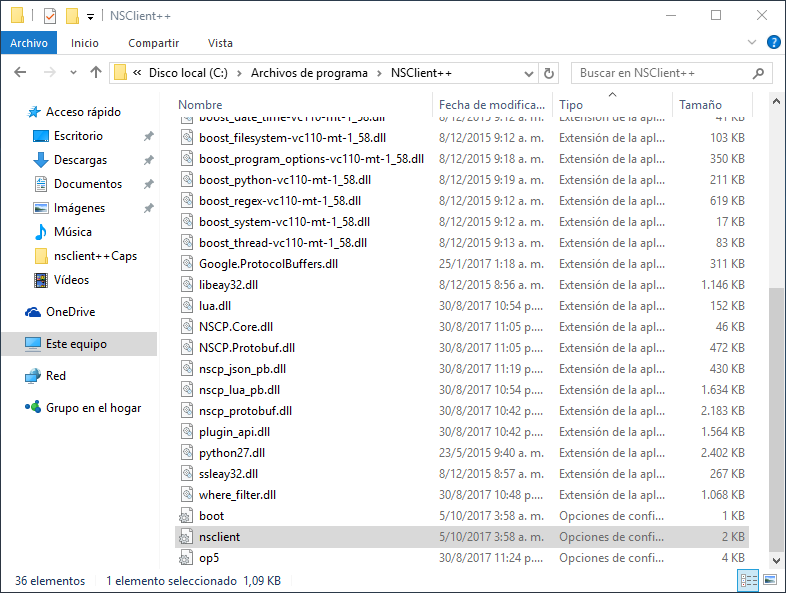Open the Archivo tab

pos(29,43)
